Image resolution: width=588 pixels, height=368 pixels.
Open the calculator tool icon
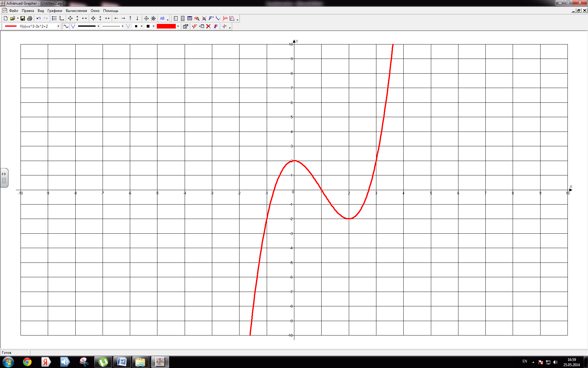(x=183, y=18)
